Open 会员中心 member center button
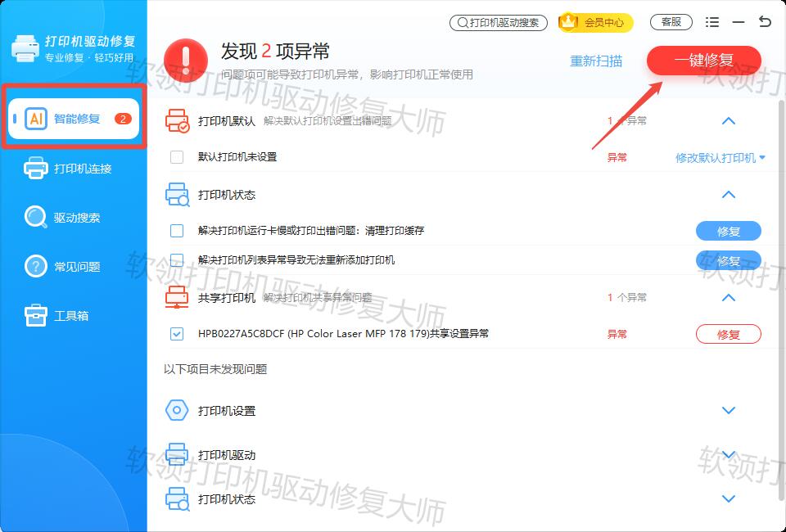Image resolution: width=786 pixels, height=532 pixels. [595, 22]
